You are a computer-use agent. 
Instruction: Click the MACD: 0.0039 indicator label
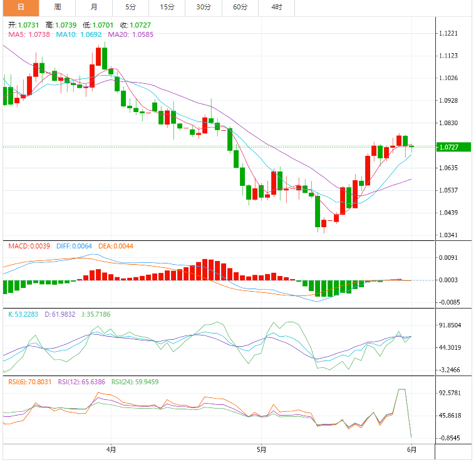[x=29, y=247]
